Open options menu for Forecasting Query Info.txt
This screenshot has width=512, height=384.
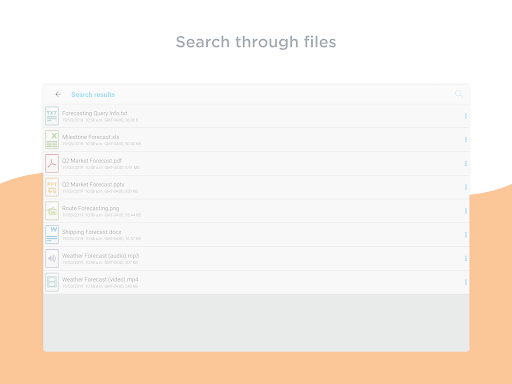coord(466,116)
